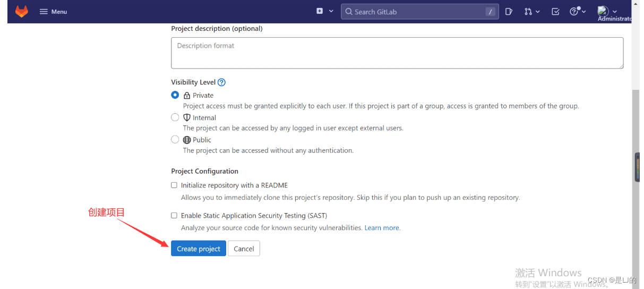The width and height of the screenshot is (644, 289).
Task: Expand the user profile dropdown chevron
Action: [615, 11]
